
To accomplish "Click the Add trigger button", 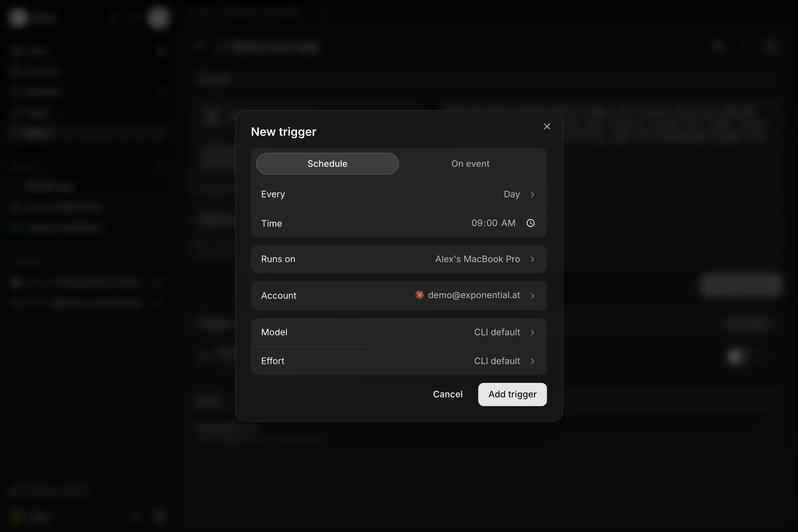I will tap(512, 394).
